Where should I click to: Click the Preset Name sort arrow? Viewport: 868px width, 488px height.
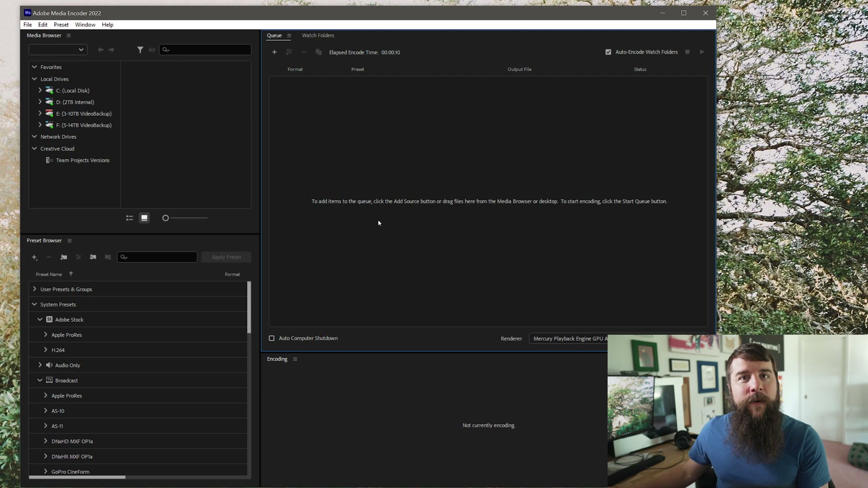pyautogui.click(x=71, y=274)
